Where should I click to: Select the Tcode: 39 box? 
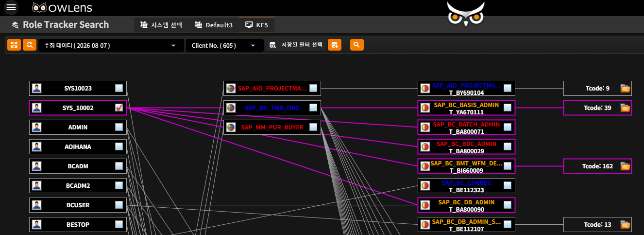[597, 108]
